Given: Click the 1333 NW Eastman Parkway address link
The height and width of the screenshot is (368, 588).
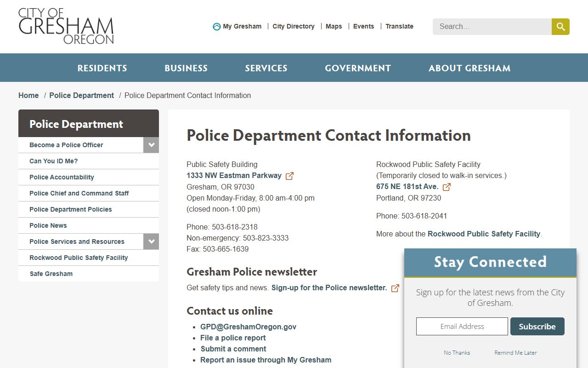Looking at the screenshot, I should click(x=234, y=175).
